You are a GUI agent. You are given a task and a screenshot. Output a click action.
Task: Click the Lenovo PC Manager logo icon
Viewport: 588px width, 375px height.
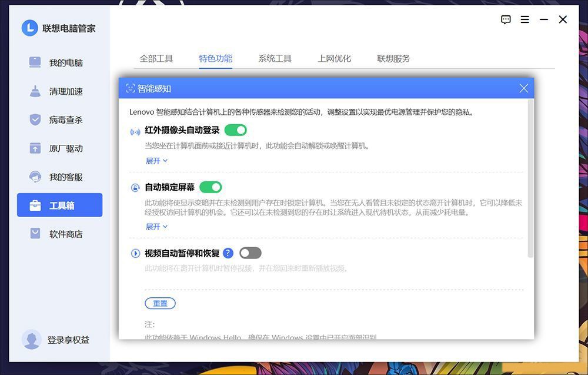click(29, 28)
